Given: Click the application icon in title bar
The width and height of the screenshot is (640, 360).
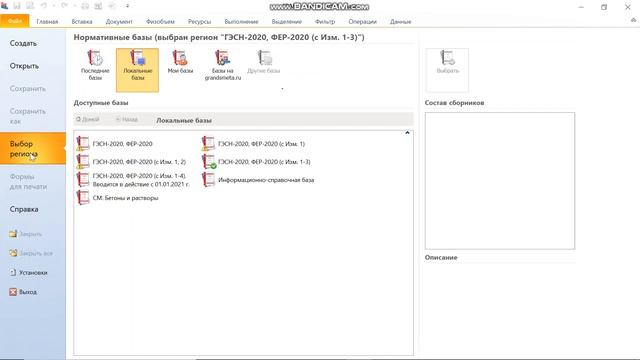Looking at the screenshot, I should (x=4, y=6).
